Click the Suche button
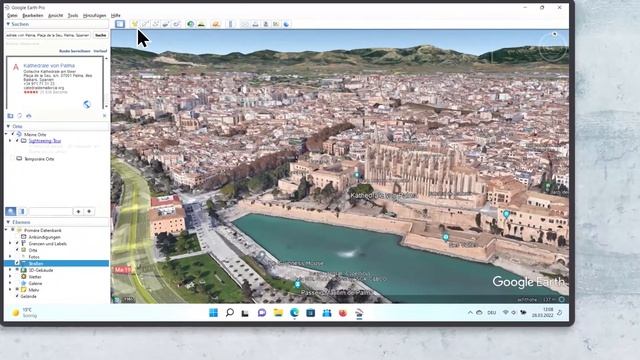 tap(100, 36)
